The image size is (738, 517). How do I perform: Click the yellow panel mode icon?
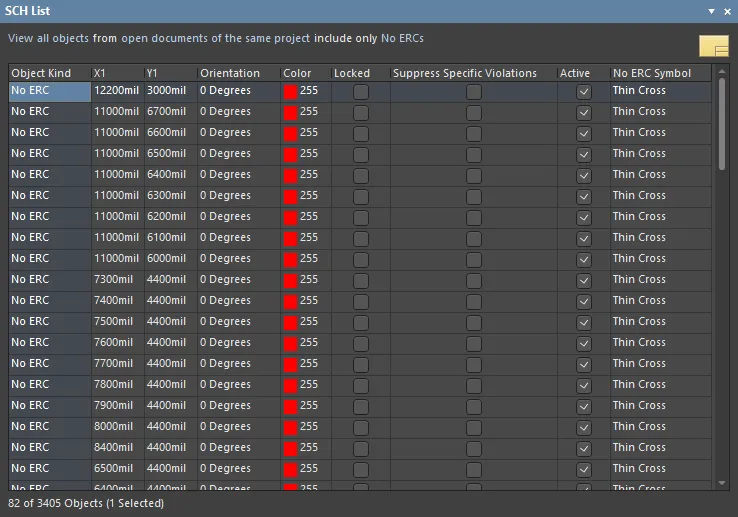coord(714,46)
